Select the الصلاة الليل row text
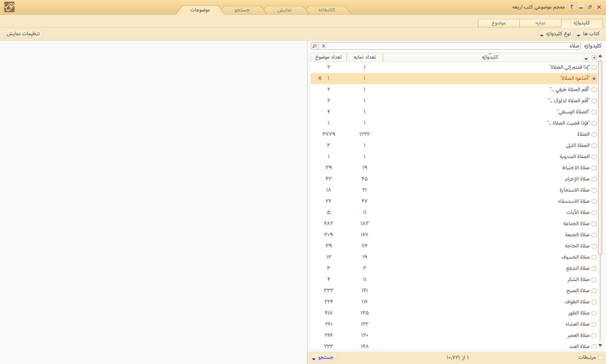 pos(578,146)
